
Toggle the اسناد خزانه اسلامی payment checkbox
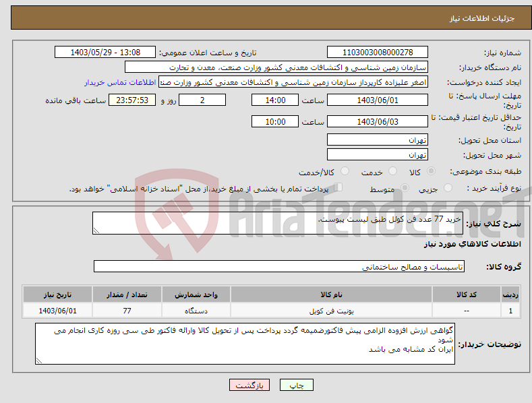click(338, 187)
